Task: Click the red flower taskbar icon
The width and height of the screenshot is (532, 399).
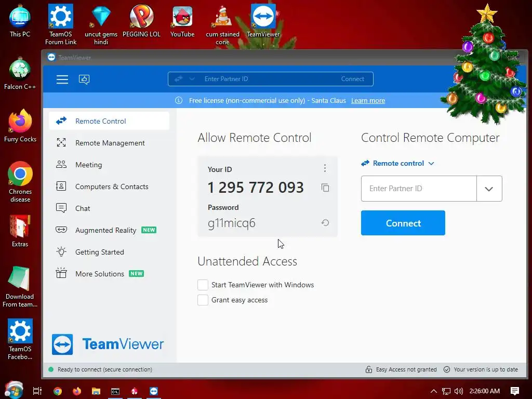Action: tap(135, 391)
